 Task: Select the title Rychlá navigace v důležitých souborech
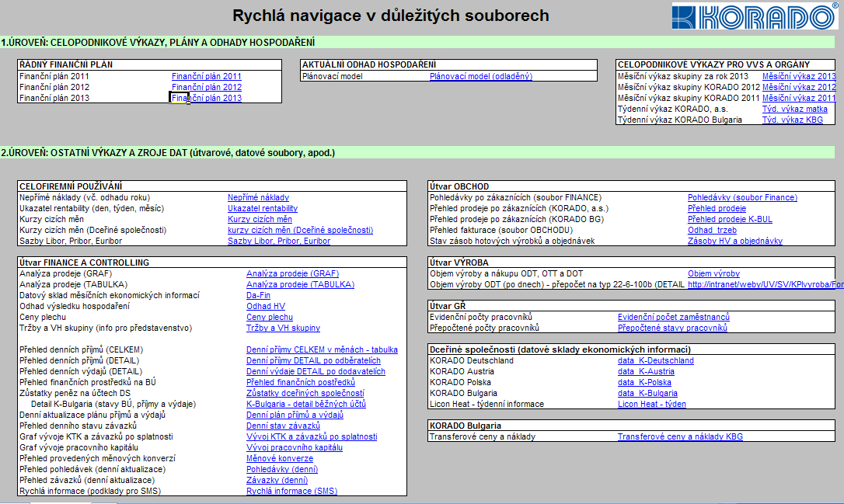[x=391, y=16]
